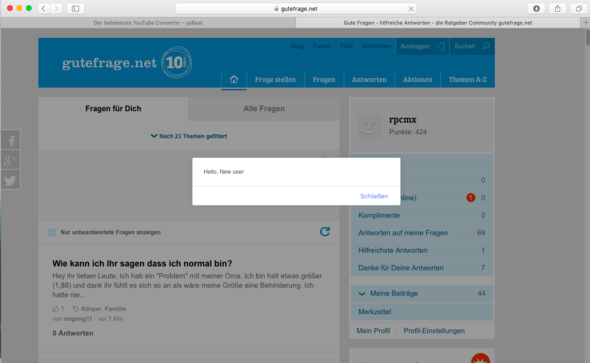Image resolution: width=590 pixels, height=363 pixels.
Task: Open the Richtlinien link
Action: (x=376, y=46)
